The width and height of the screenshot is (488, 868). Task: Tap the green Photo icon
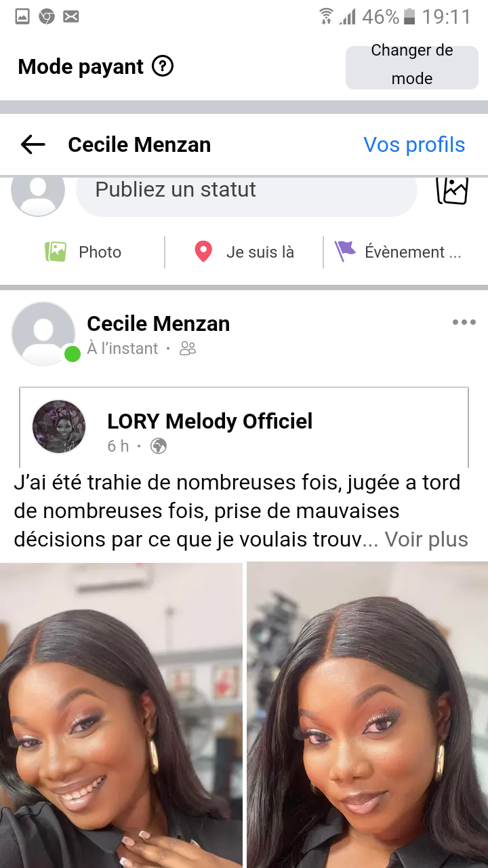pos(56,252)
